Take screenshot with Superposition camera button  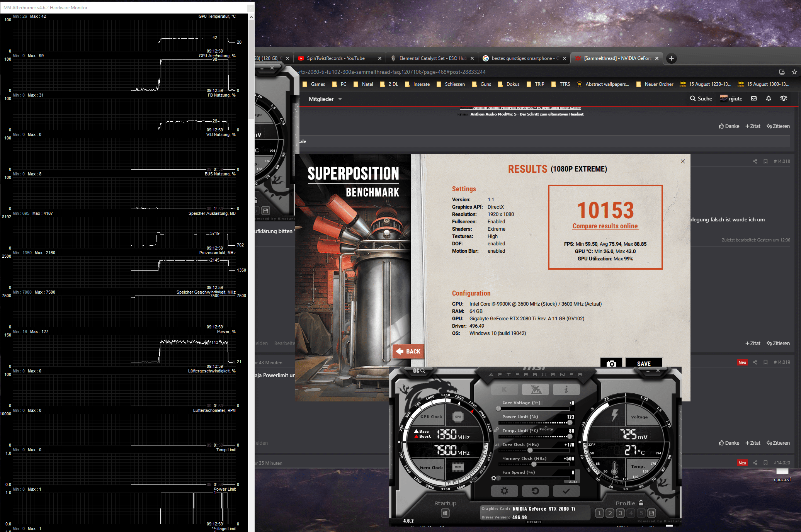(x=611, y=363)
